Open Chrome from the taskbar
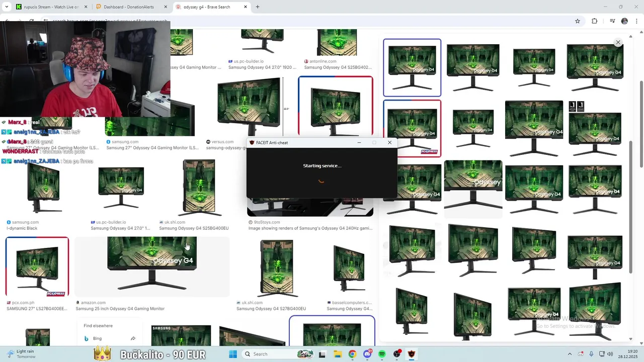 coord(352,354)
